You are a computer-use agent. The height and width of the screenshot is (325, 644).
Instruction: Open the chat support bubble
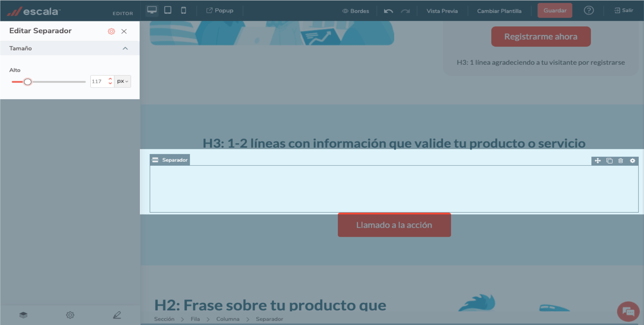[x=628, y=311]
